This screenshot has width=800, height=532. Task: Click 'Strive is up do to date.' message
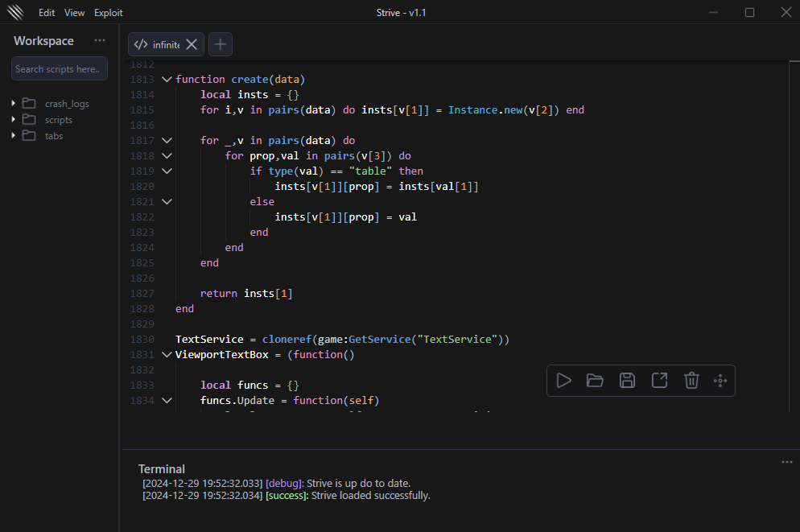coord(359,484)
